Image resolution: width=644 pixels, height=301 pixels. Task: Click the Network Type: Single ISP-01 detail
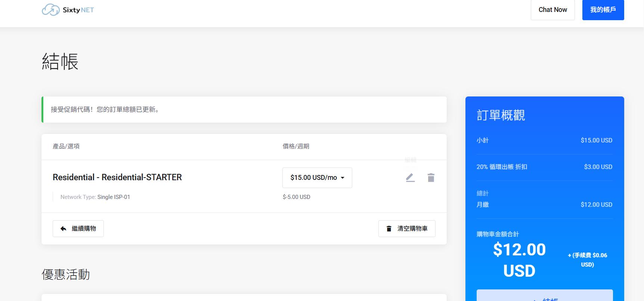point(95,197)
